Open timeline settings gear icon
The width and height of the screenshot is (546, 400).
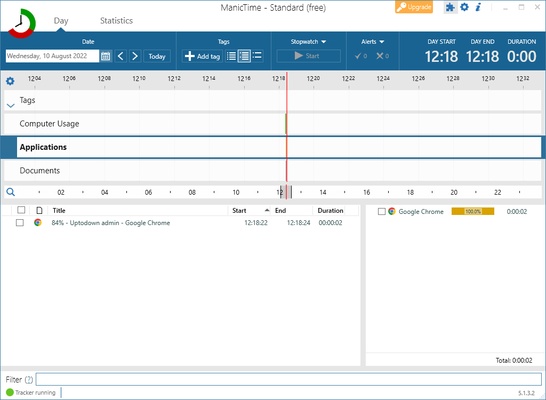(x=10, y=81)
